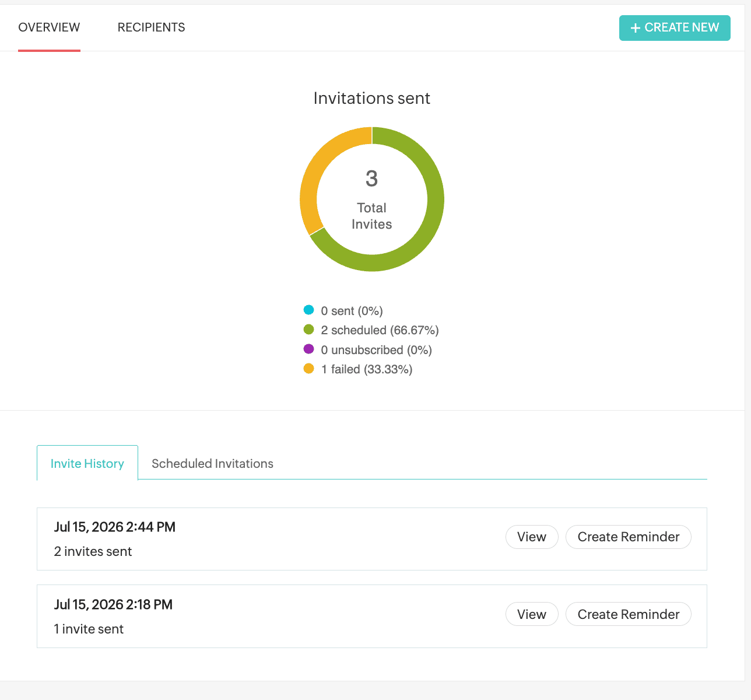Click the 'Jul 15, 2026 2:44 PM' history row
The image size is (751, 700).
372,539
